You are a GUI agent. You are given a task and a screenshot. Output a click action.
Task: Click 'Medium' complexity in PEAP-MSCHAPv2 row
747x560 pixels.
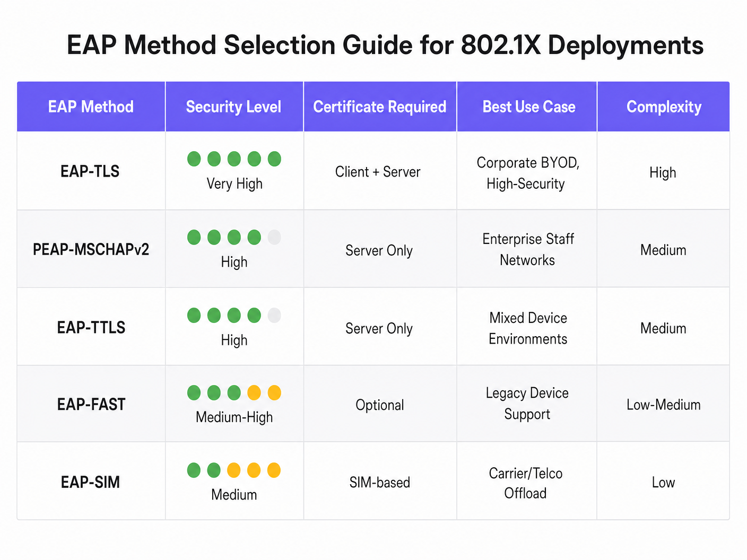[663, 250]
